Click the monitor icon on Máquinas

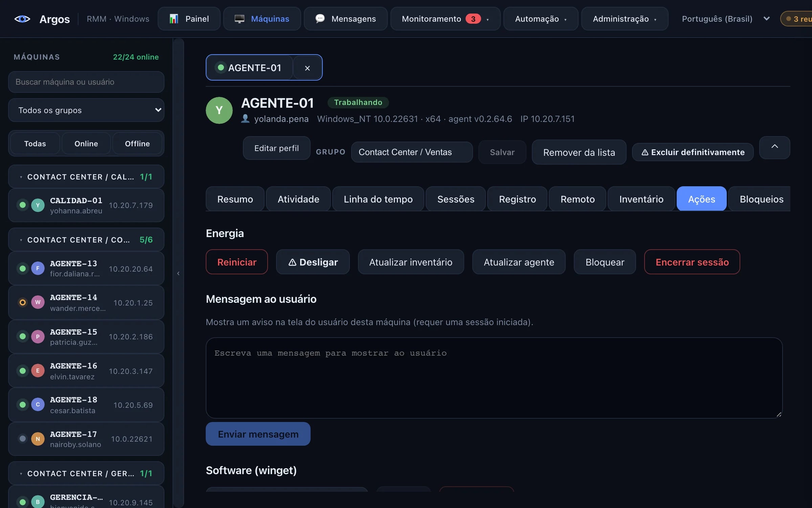[x=240, y=19]
